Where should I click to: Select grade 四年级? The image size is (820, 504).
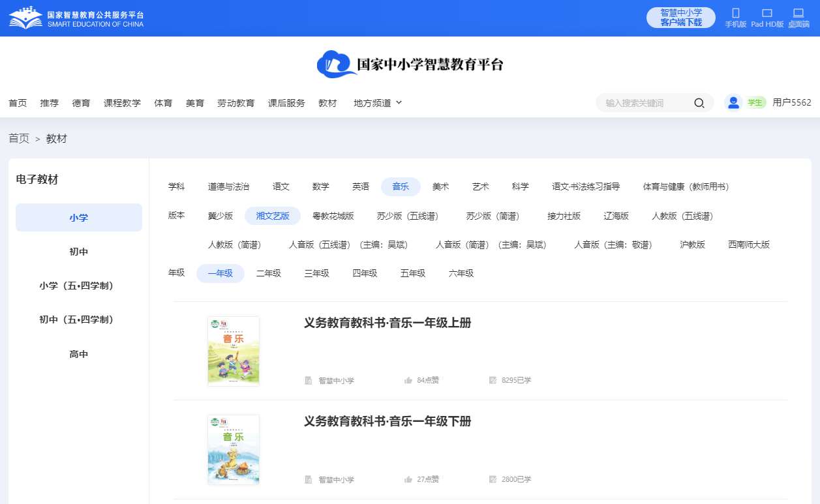(365, 273)
